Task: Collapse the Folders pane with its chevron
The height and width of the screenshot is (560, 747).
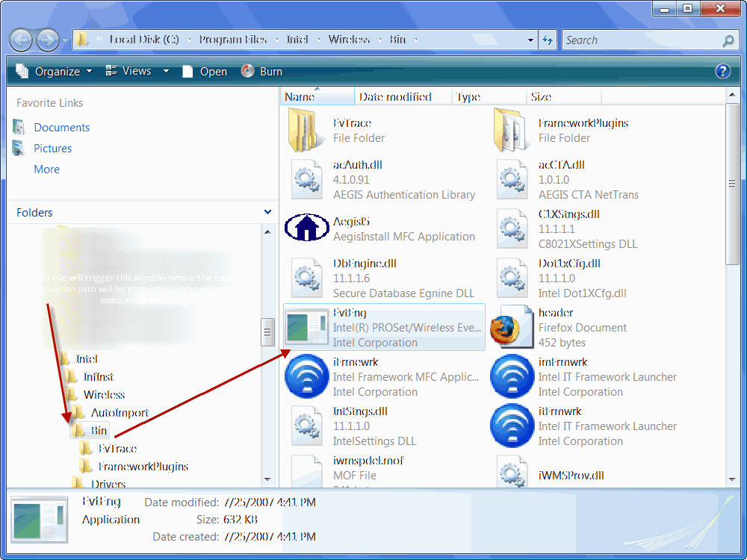Action: click(x=267, y=212)
